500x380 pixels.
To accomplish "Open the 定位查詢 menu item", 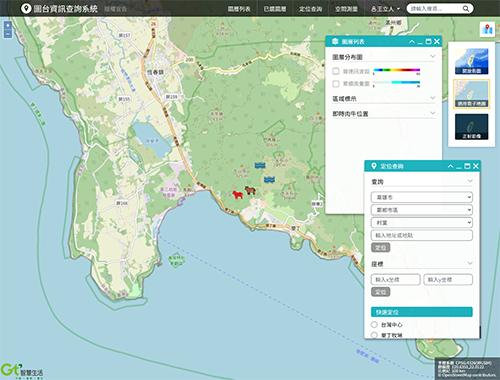I will (310, 9).
